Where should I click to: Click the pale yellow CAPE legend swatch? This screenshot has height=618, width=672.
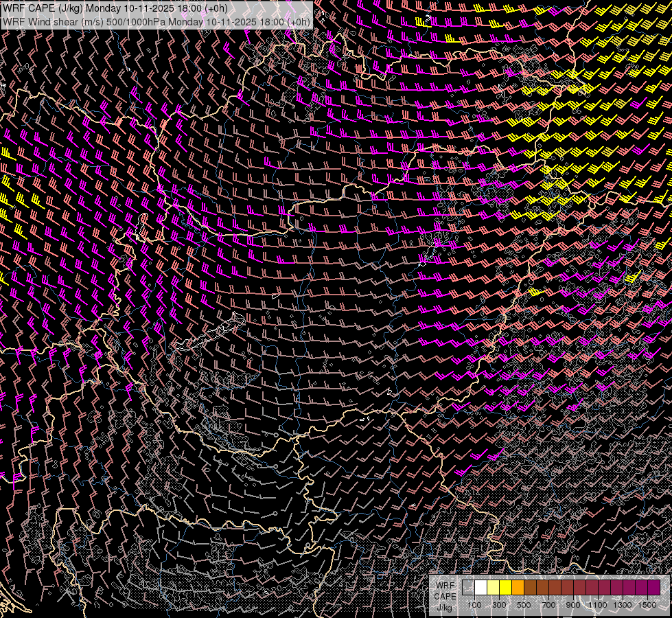494,587
